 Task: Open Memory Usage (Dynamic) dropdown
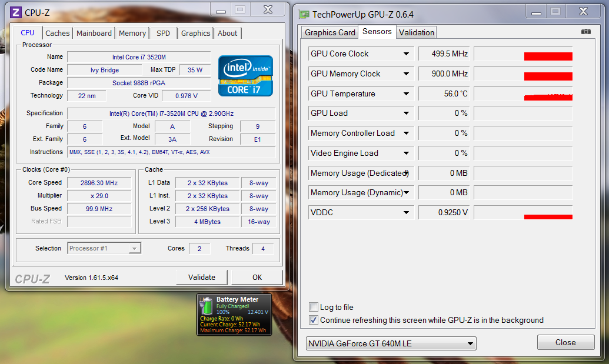(406, 192)
